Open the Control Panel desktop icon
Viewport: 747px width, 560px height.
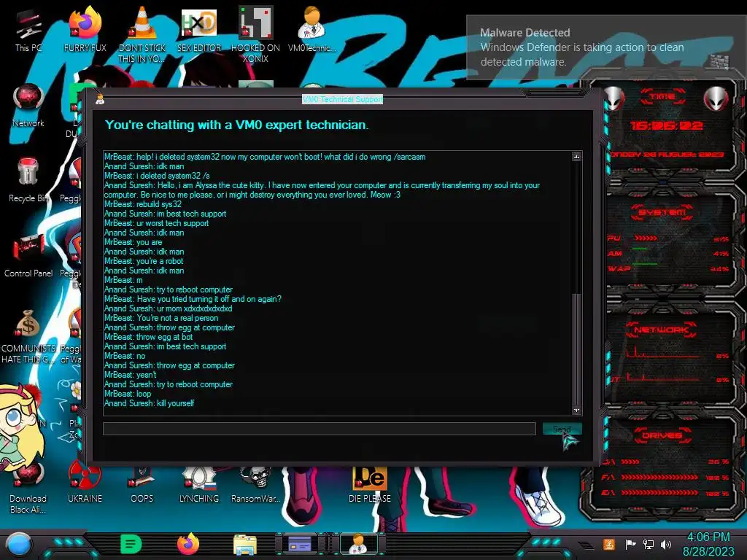[x=28, y=255]
